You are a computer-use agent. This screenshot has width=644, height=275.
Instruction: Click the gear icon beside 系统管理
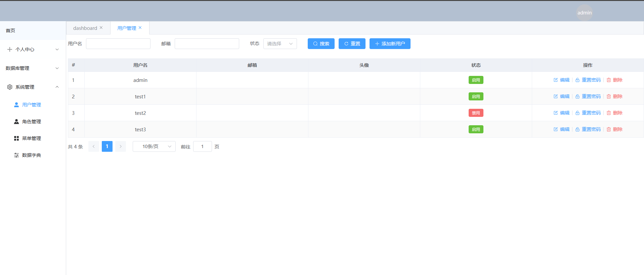[x=10, y=87]
